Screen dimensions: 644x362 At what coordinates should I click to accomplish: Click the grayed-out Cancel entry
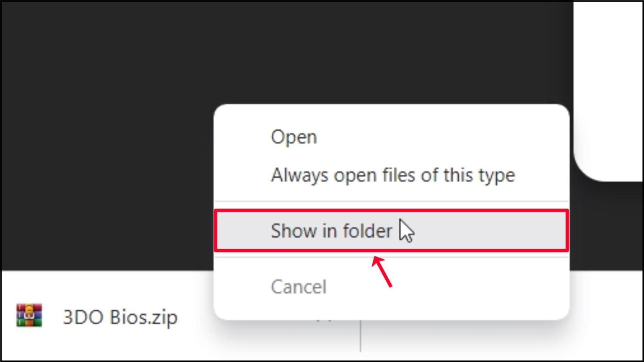coord(299,287)
